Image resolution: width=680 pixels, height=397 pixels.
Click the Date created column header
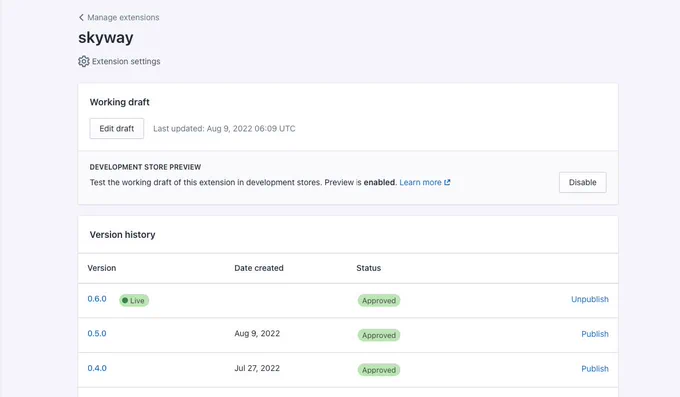pyautogui.click(x=259, y=268)
